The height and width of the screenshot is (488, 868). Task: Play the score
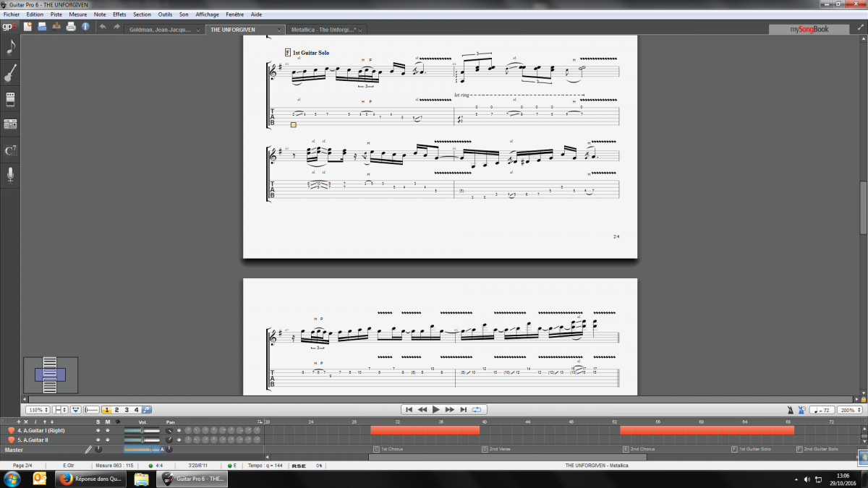point(436,409)
